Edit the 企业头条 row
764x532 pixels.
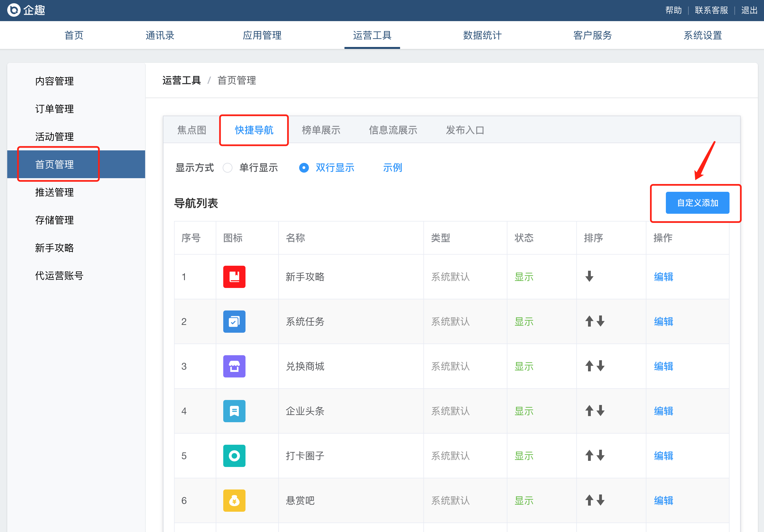click(664, 411)
